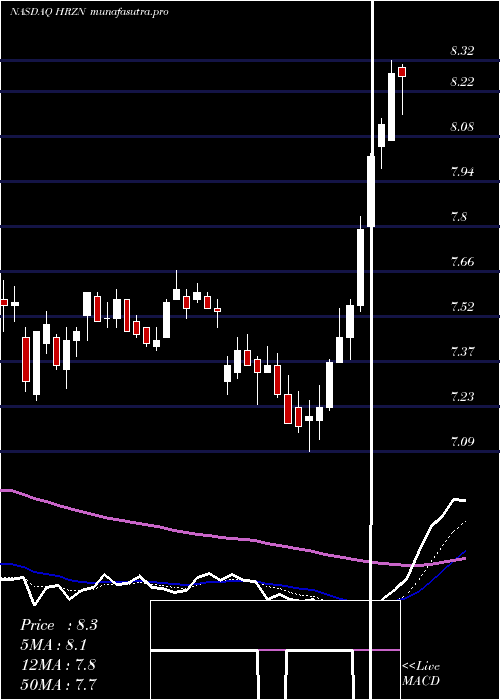
Task: Click the 7.66 price axis label
Action: (462, 261)
